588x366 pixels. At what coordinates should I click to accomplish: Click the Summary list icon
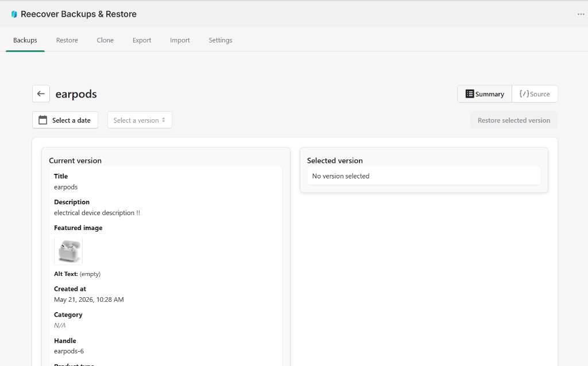tap(470, 94)
